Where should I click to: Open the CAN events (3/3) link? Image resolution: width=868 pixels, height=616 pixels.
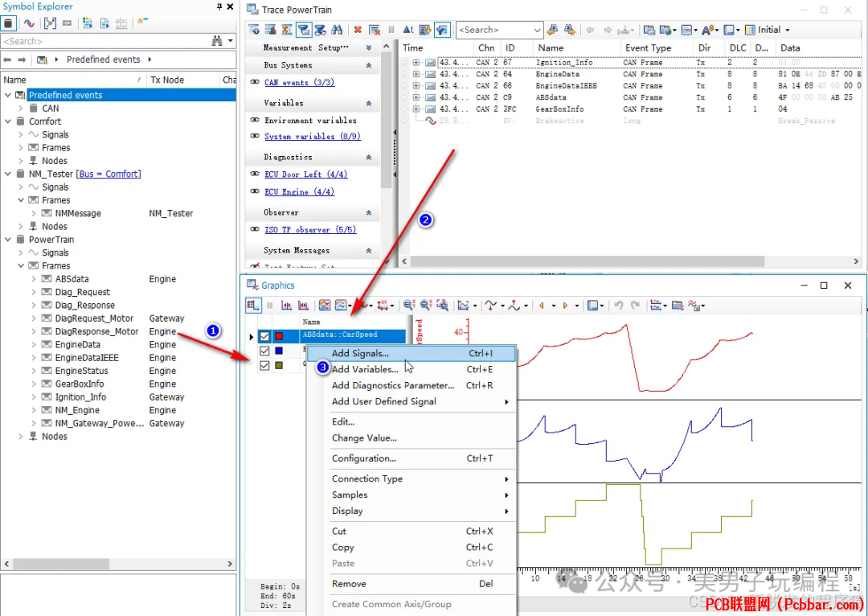pyautogui.click(x=300, y=82)
